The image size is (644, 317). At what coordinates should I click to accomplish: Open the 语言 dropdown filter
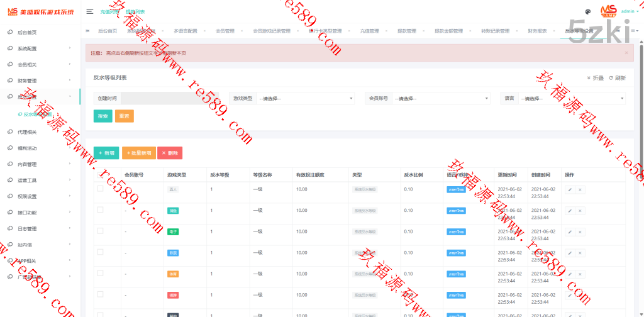[572, 98]
